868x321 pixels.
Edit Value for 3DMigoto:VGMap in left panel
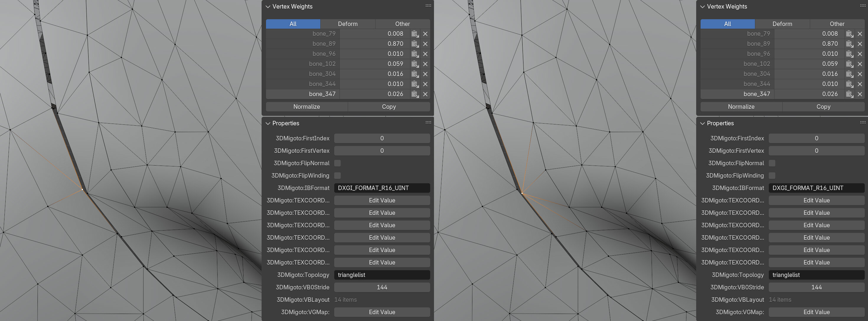pyautogui.click(x=382, y=312)
